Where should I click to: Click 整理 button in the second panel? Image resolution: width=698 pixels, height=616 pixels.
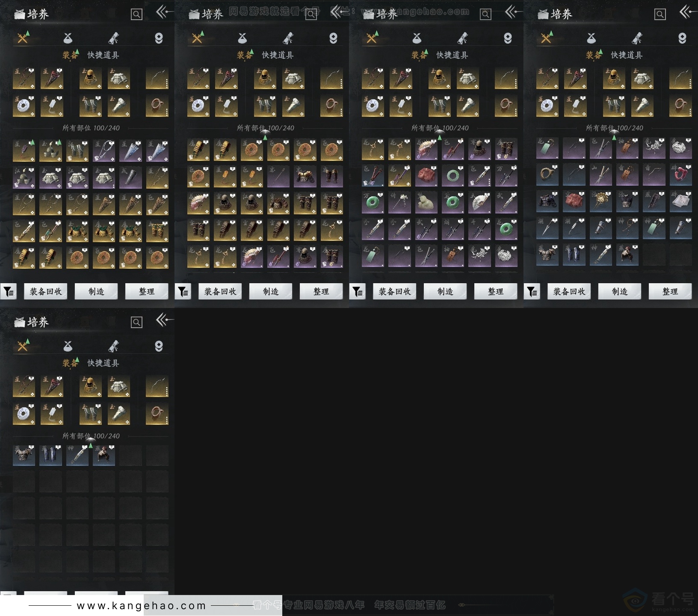pos(321,292)
